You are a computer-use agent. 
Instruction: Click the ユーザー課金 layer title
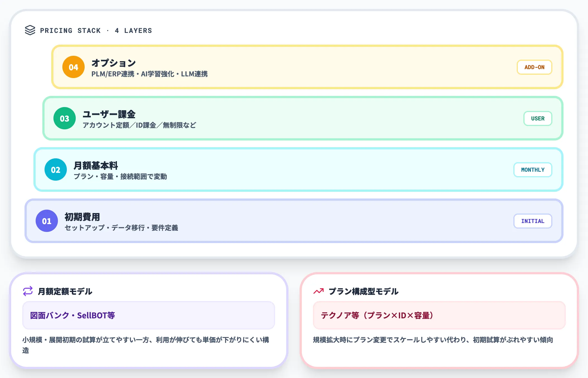click(x=109, y=114)
